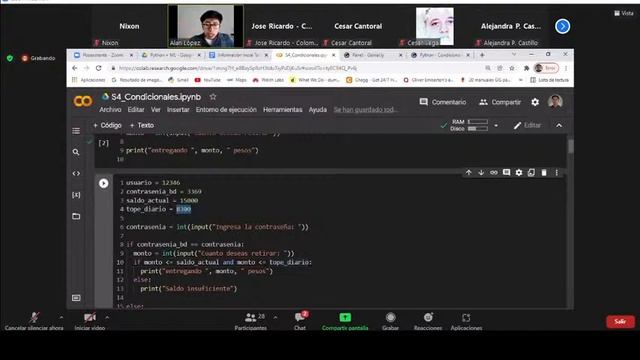Open more cell actions three-dot menu
Viewport: 640px width, 360px height.
[556, 173]
